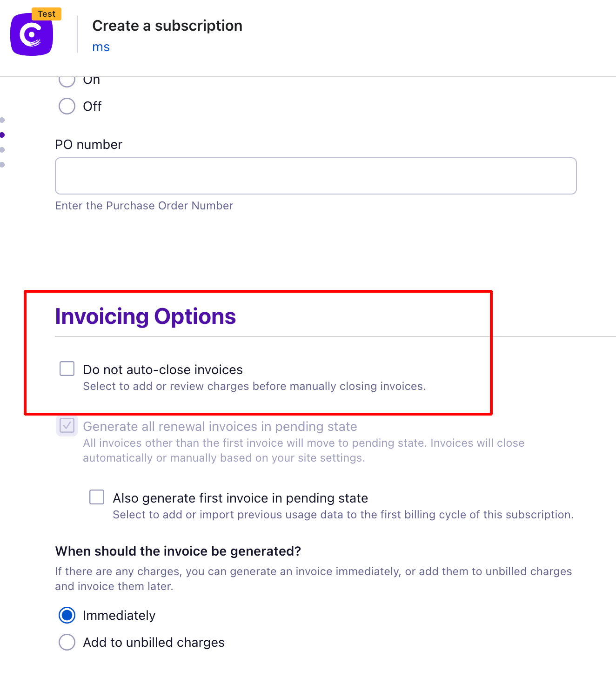Jump to third section navigation dot
Viewport: 616px width, 698px height.
(2, 150)
